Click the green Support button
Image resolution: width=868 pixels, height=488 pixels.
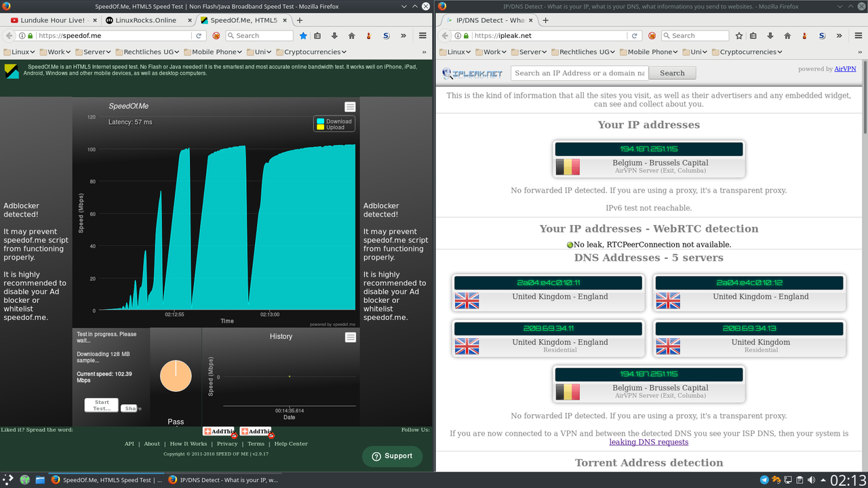(x=392, y=456)
